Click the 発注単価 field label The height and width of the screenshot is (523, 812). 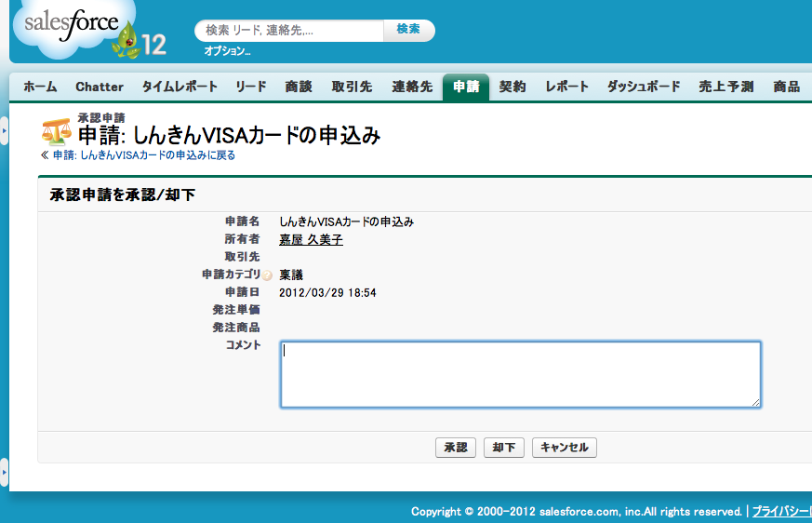[236, 310]
